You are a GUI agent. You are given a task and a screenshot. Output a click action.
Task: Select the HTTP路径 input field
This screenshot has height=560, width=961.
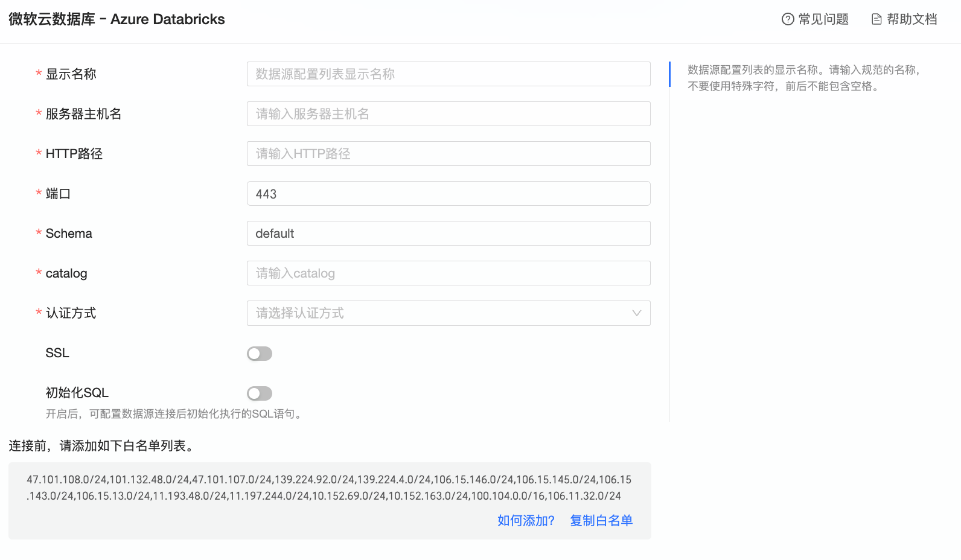[449, 154]
